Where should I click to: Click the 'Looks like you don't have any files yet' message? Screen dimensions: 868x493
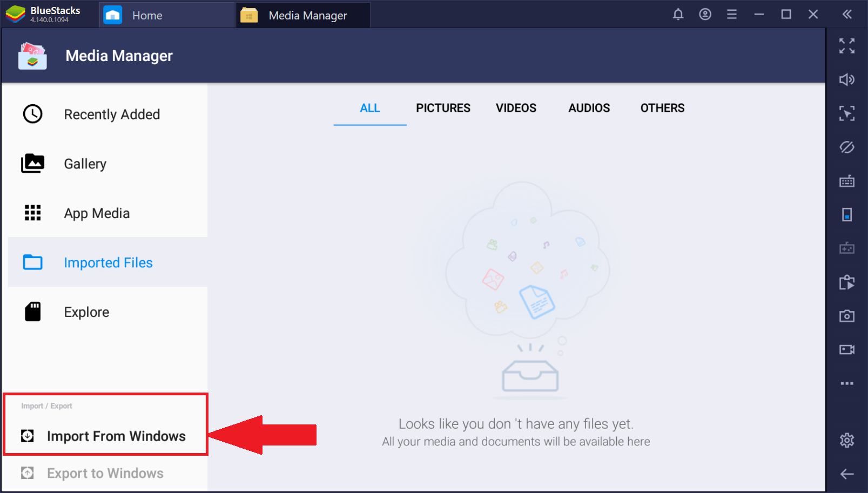click(x=516, y=424)
